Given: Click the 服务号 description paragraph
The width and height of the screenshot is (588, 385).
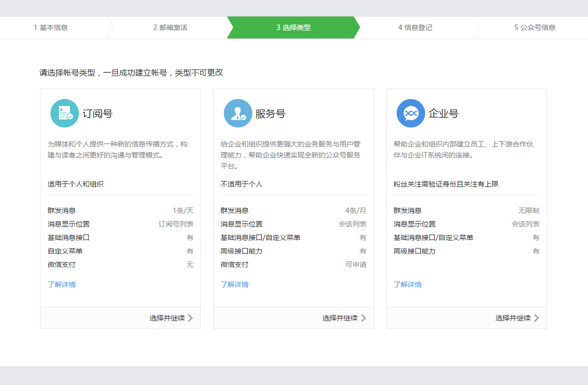Looking at the screenshot, I should click(291, 155).
